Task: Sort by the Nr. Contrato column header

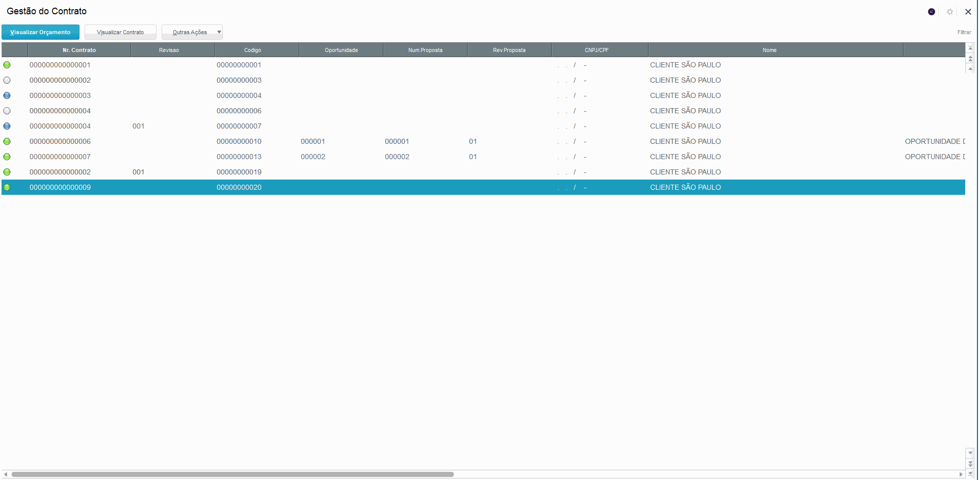Action: (79, 50)
